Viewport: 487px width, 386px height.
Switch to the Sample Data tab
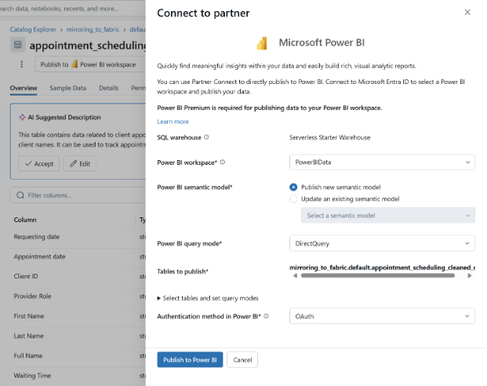coord(68,88)
